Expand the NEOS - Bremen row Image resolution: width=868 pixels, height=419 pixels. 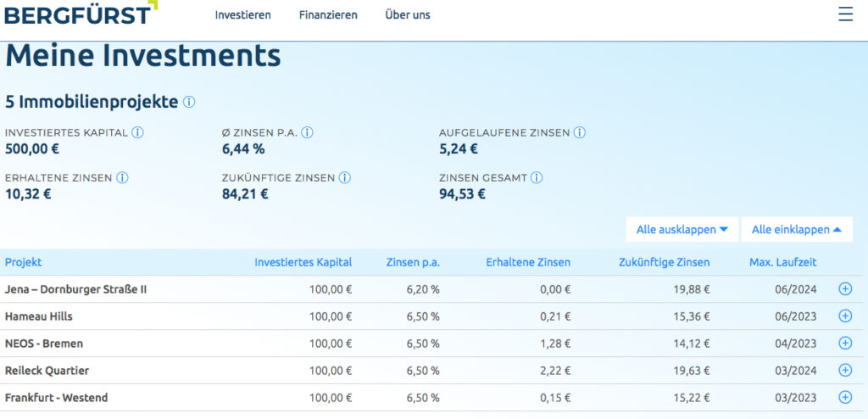click(845, 343)
